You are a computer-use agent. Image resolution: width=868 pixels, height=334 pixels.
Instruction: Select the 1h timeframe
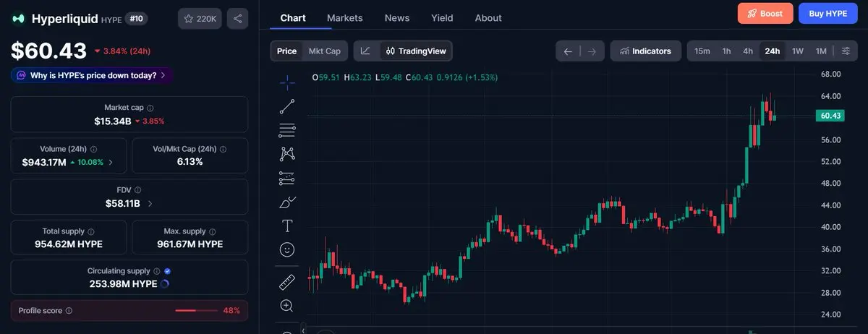coord(726,51)
